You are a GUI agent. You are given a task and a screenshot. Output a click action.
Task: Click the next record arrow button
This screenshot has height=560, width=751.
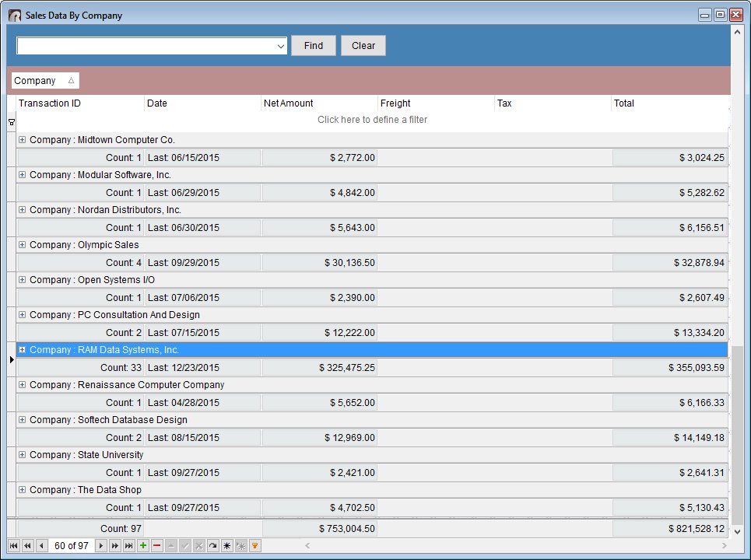point(100,546)
